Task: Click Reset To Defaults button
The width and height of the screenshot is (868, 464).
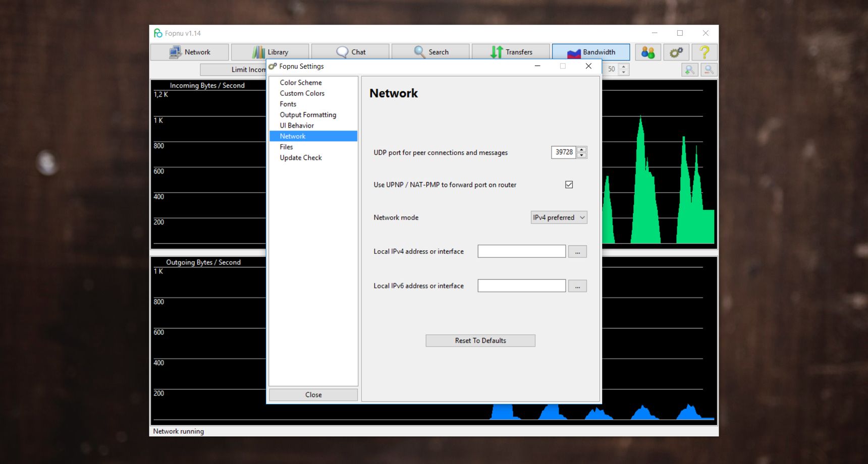Action: point(480,340)
